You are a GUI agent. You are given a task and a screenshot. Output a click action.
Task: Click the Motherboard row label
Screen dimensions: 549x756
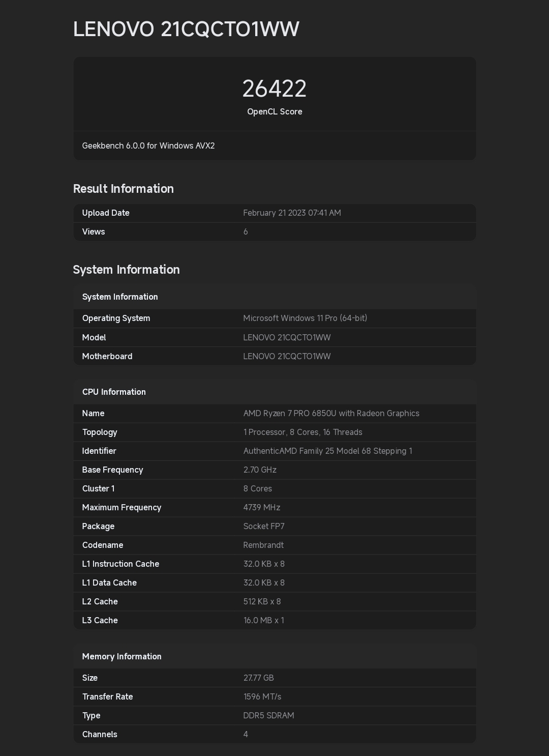107,356
